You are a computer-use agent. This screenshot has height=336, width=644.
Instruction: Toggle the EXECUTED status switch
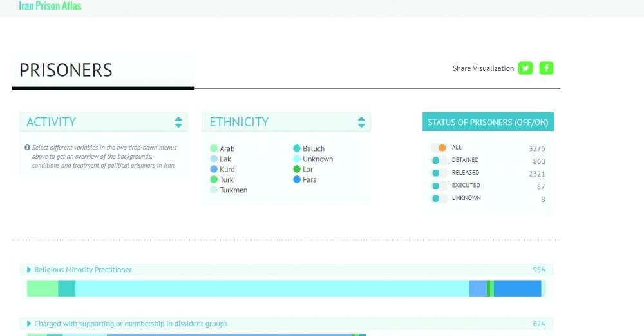[439, 186]
